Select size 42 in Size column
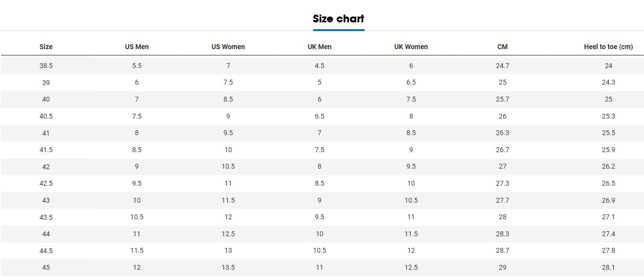 pyautogui.click(x=46, y=167)
